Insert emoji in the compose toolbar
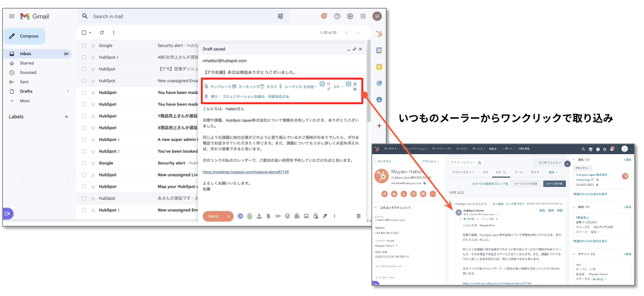This screenshot has height=296, width=644. pyautogui.click(x=287, y=216)
